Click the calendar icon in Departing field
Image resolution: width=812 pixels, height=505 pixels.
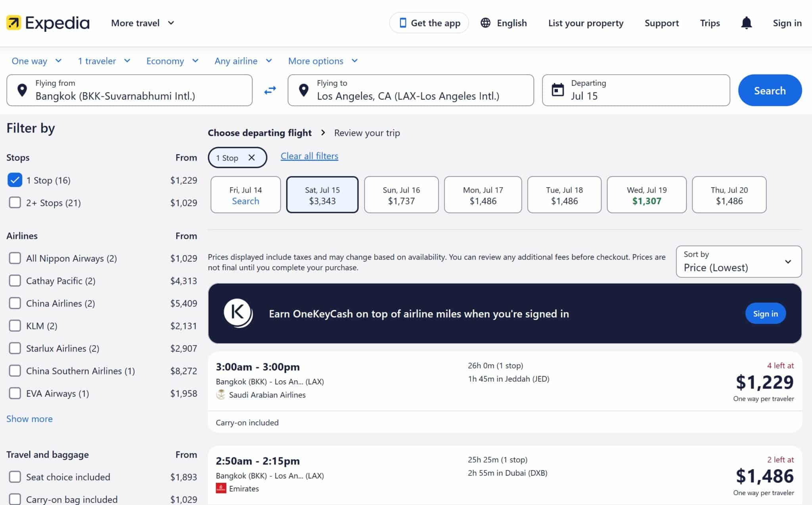(558, 90)
